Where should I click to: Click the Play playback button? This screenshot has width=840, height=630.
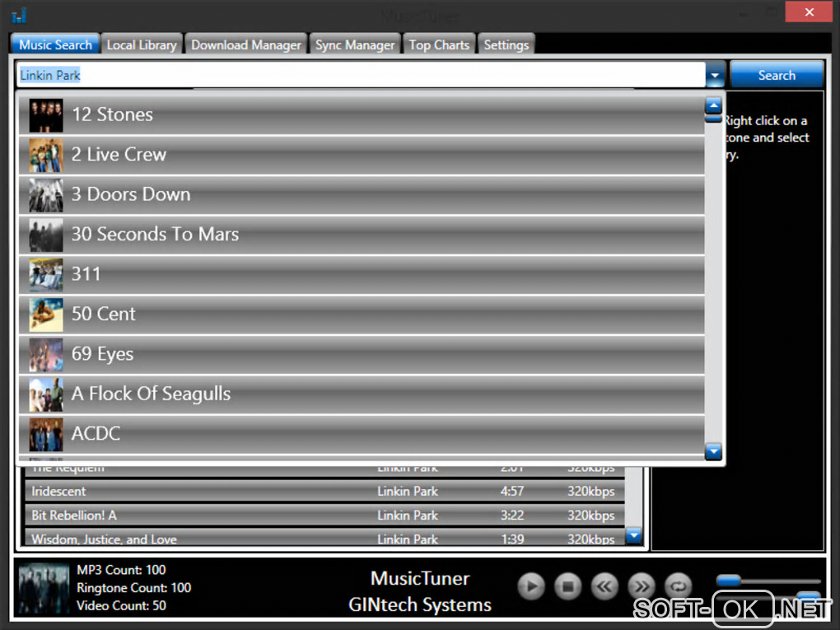531,586
